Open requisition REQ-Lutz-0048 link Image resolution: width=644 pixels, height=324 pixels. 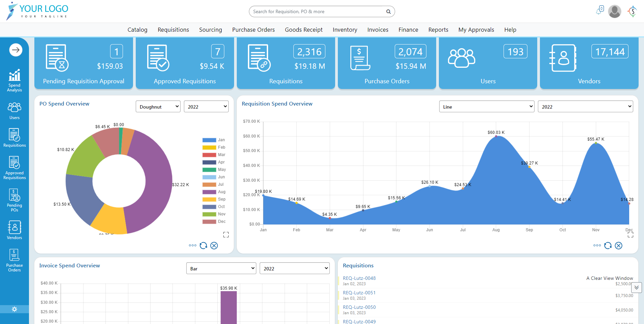point(359,278)
